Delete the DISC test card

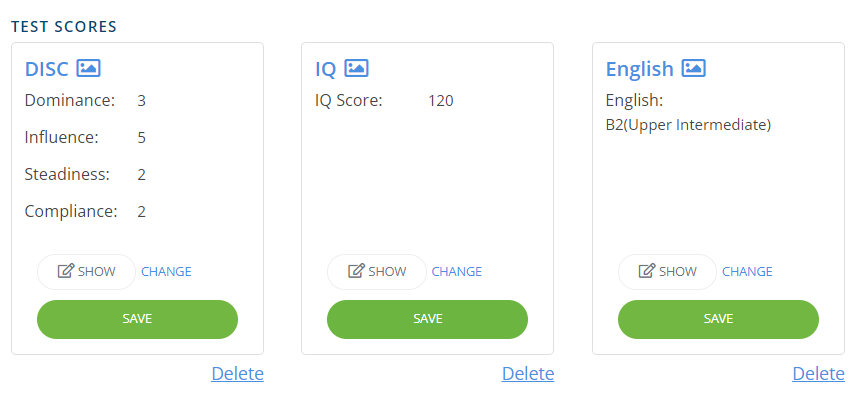click(237, 374)
